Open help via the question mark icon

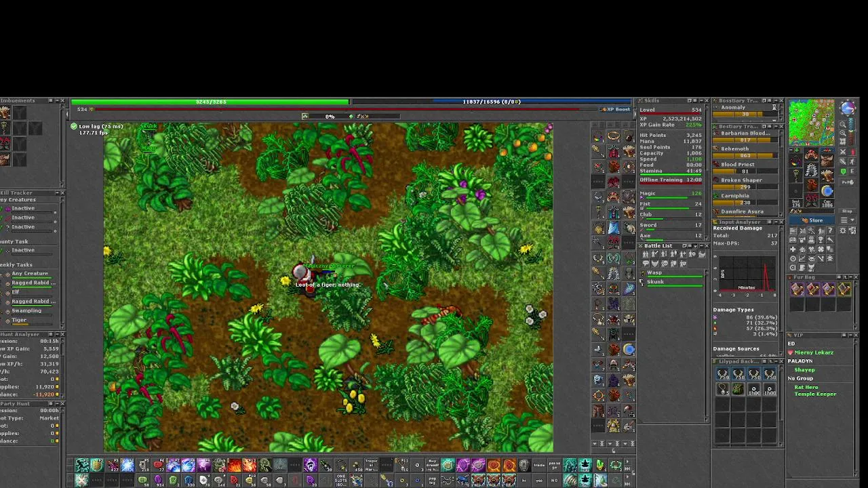pyautogui.click(x=830, y=230)
